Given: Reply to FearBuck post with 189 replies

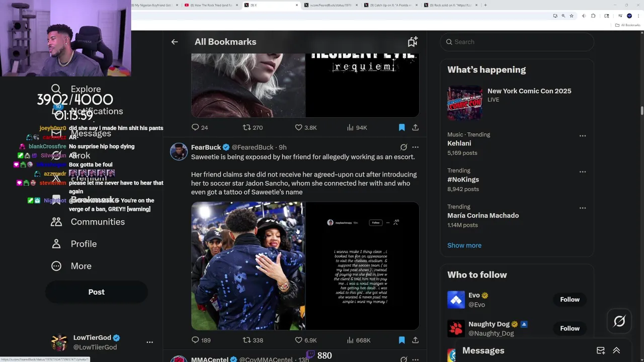Looking at the screenshot, I should pyautogui.click(x=201, y=340).
